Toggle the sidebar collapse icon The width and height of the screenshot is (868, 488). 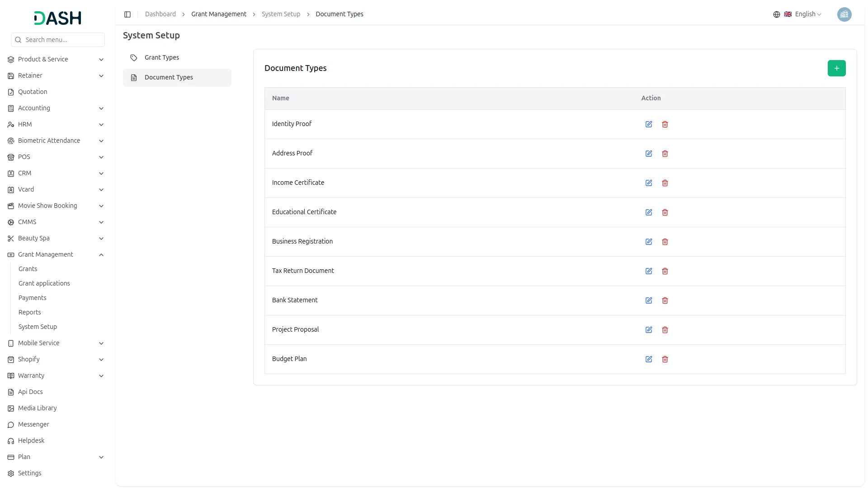[127, 14]
